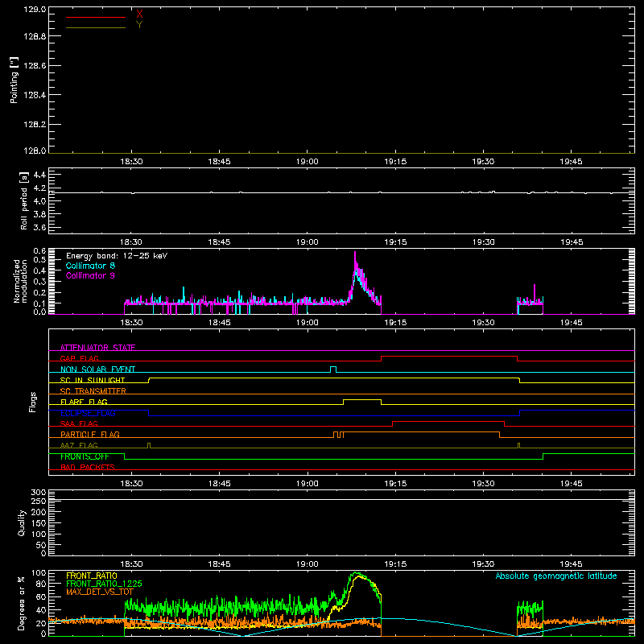The height and width of the screenshot is (644, 644).
Task: Click the SAA_FLAG label
Action: coord(79,423)
